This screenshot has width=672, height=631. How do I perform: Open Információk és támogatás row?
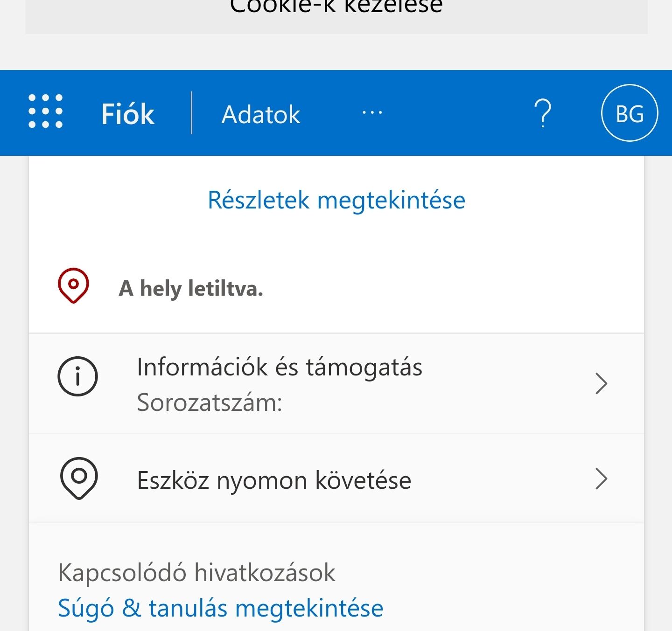pos(336,384)
